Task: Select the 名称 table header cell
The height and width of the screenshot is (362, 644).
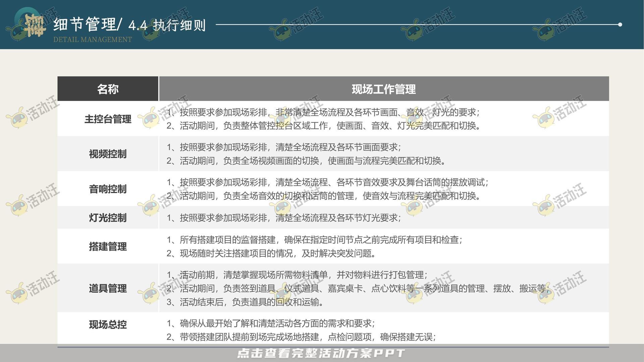Action: [107, 89]
